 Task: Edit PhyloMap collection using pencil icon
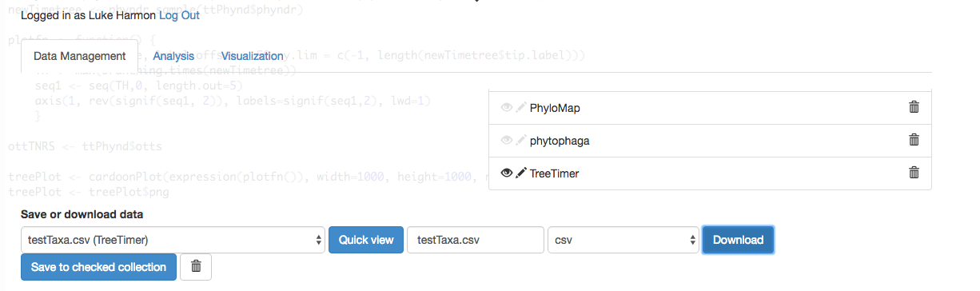[x=521, y=107]
